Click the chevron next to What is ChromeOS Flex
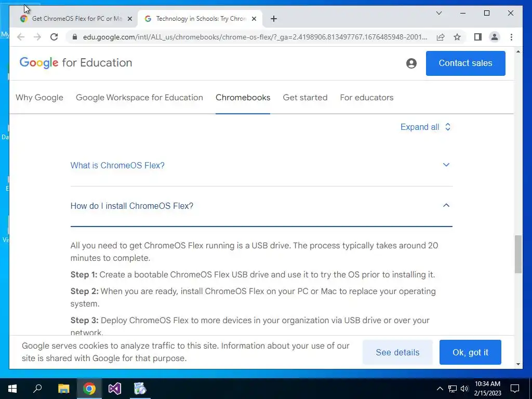This screenshot has height=399, width=532. click(446, 165)
